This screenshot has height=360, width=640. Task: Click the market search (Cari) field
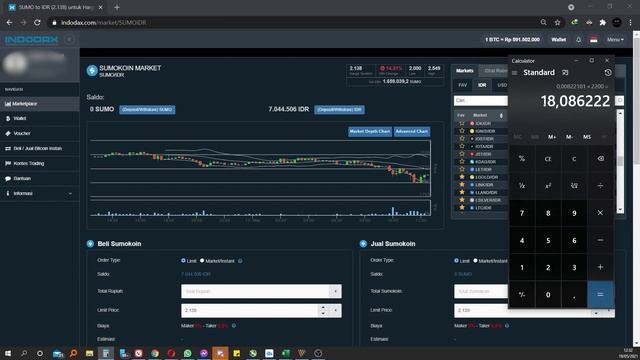(481, 100)
